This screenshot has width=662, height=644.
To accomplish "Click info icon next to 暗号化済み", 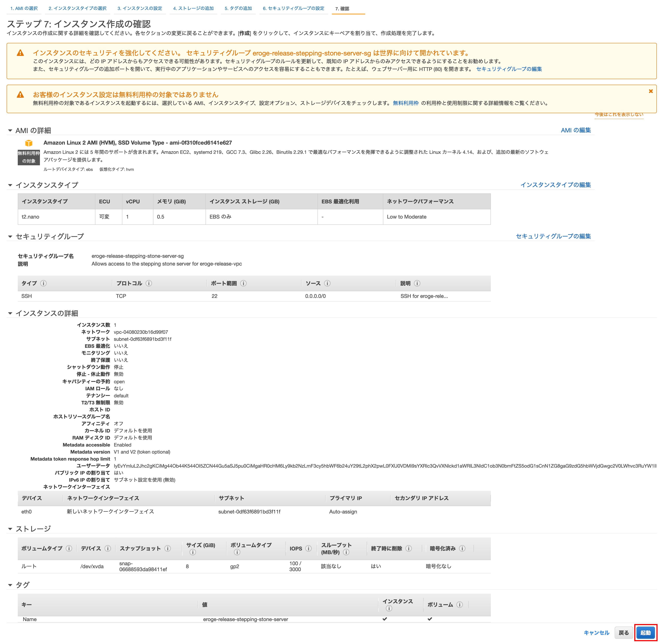I will click(x=462, y=548).
